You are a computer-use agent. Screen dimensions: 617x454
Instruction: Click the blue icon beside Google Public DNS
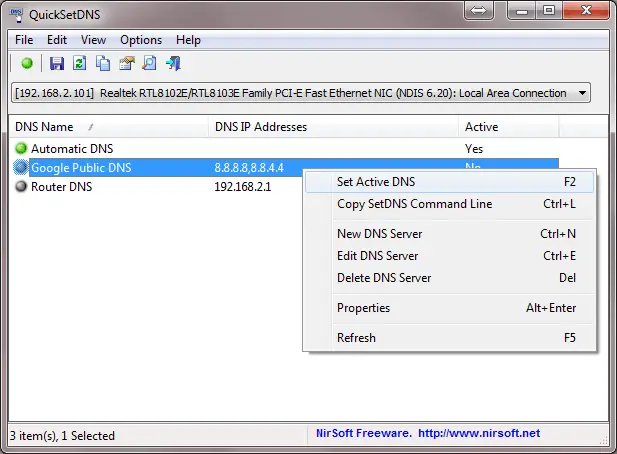(x=21, y=167)
